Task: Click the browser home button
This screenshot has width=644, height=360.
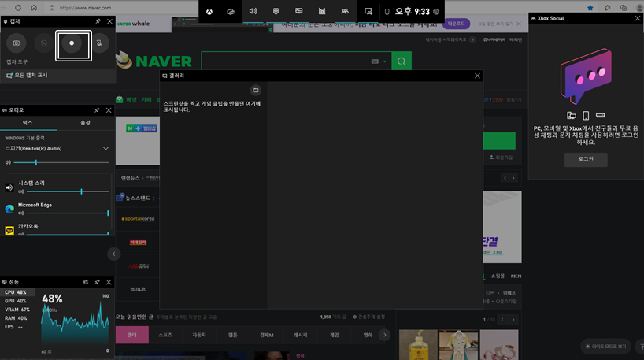Action: [x=34, y=7]
